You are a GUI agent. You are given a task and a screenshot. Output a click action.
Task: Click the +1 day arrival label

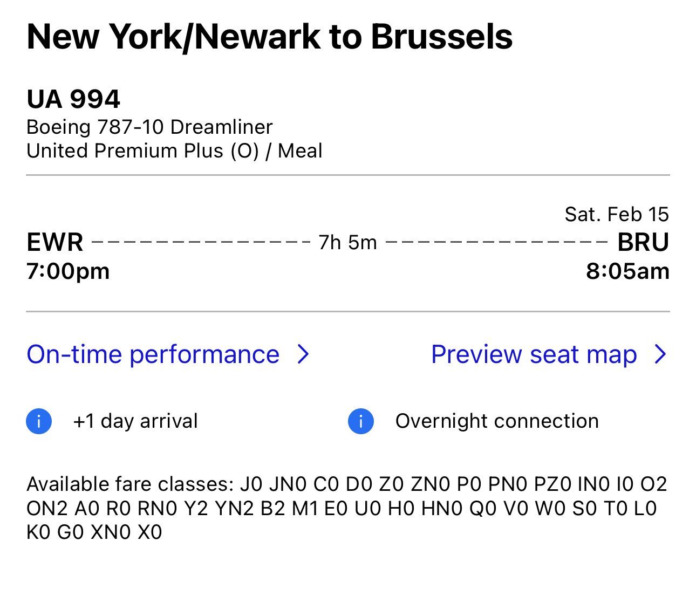click(x=135, y=421)
